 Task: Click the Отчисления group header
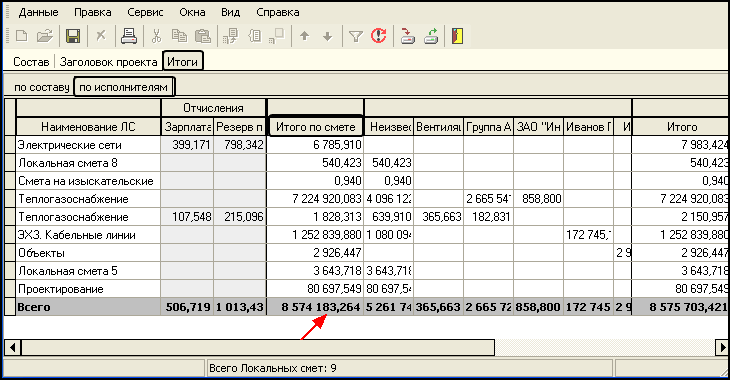[x=213, y=108]
